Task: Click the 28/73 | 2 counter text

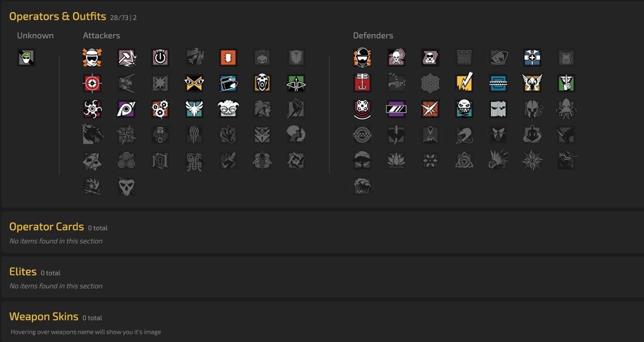Action: click(123, 18)
